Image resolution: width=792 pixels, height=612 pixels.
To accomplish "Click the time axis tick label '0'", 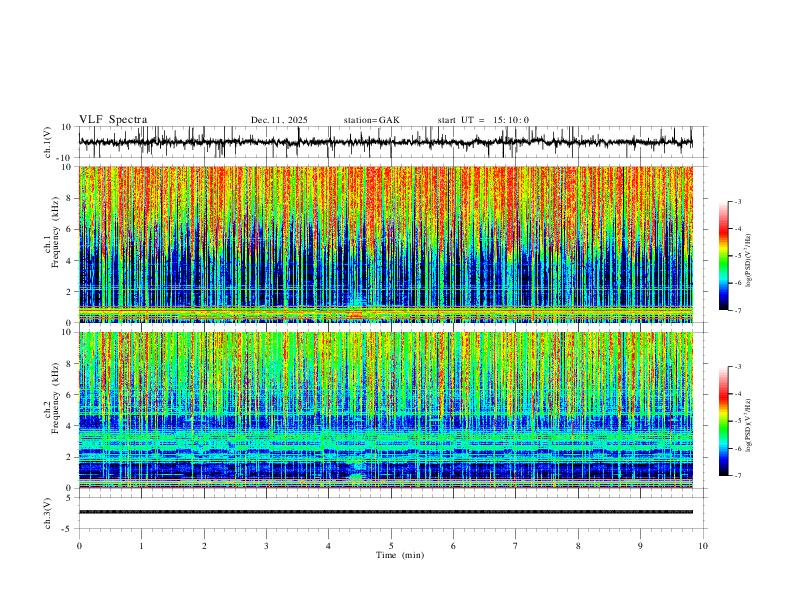I will tap(79, 546).
